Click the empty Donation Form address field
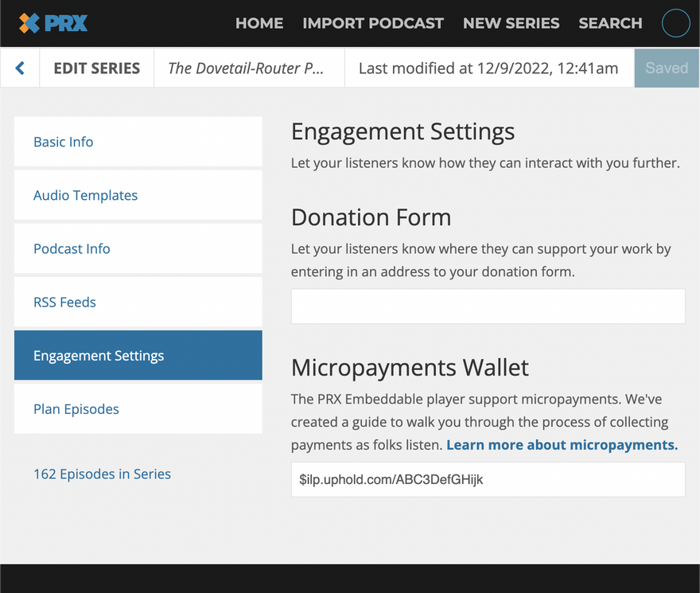This screenshot has width=700, height=593. point(488,306)
